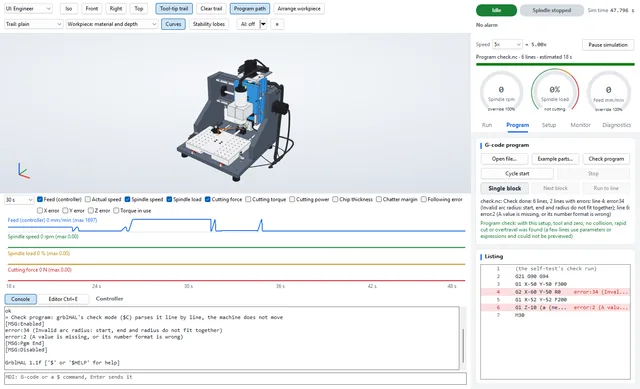Viewport: 640px width, 389px height.
Task: Switch to Right view
Action: coord(116,9)
